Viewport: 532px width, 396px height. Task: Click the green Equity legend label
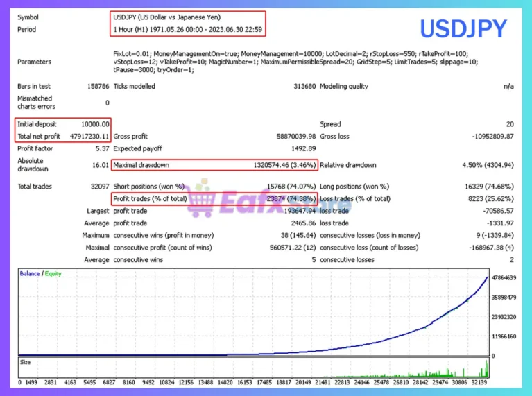click(53, 274)
